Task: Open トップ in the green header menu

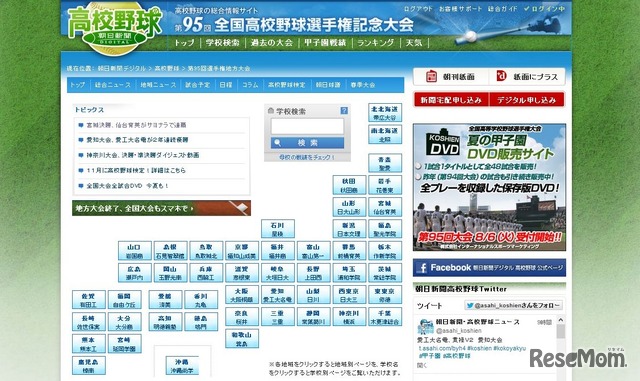Action: coord(184,42)
